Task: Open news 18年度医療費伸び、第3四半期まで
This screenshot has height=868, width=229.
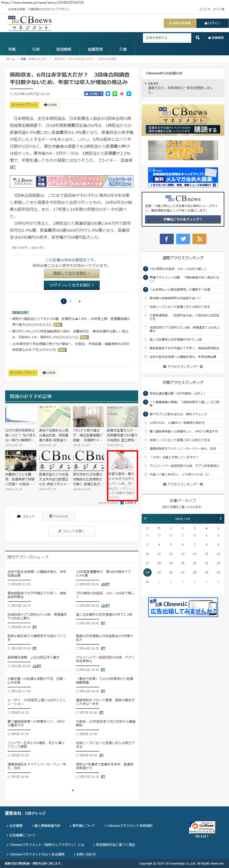Action: click(x=103, y=573)
